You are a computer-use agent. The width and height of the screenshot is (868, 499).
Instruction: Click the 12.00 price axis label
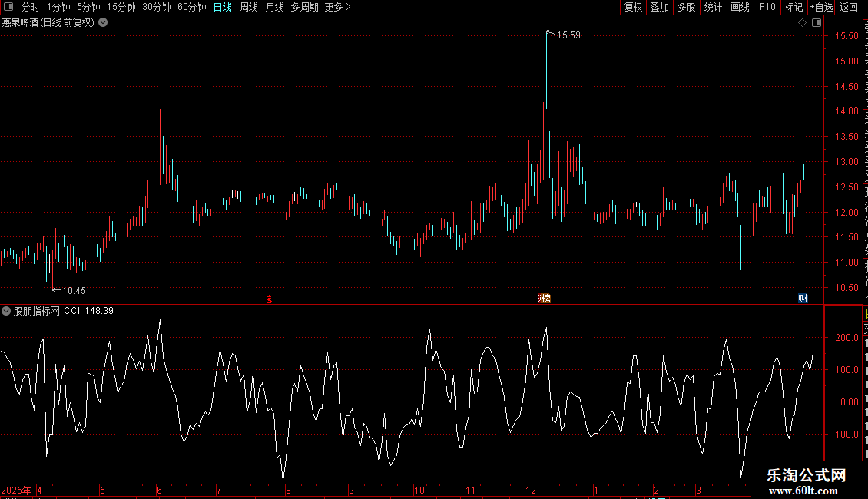coord(846,213)
